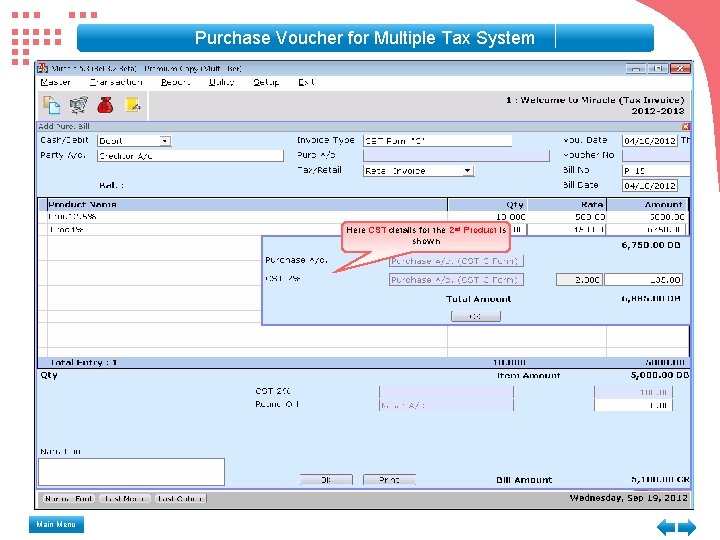Viewport: 720px width, 540px height.
Task: Click the first row rate 500.00
Action: pos(590,216)
